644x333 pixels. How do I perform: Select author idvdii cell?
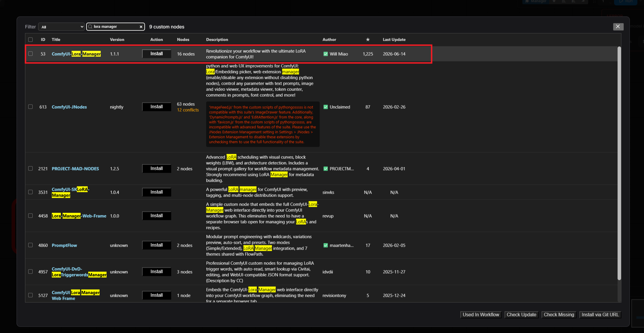[x=328, y=272]
